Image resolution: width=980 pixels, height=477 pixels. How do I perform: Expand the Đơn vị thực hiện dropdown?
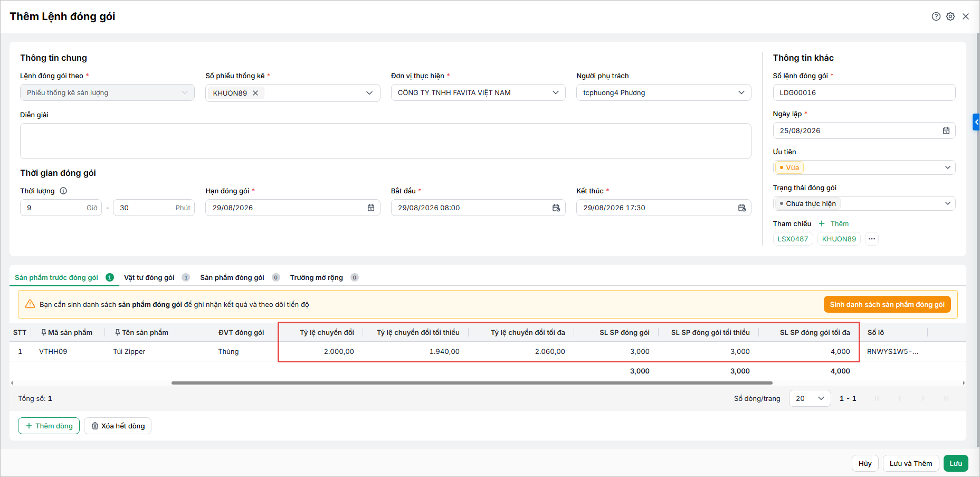pos(556,92)
